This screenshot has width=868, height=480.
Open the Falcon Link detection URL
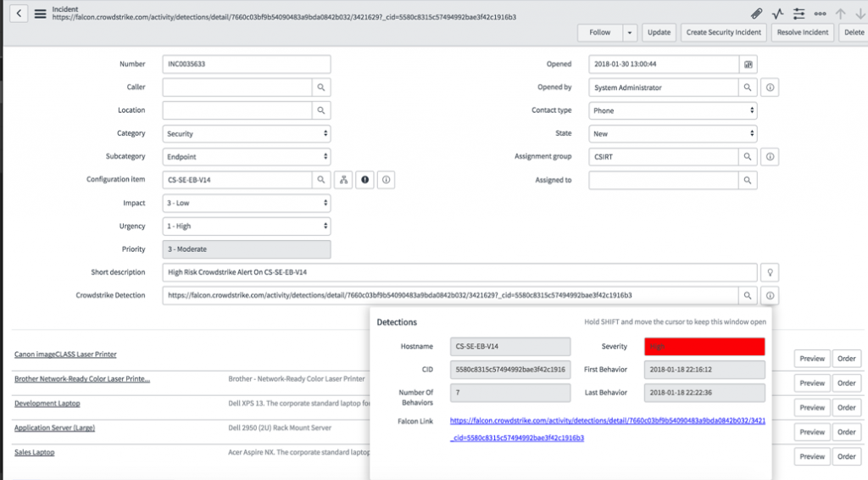click(x=607, y=429)
